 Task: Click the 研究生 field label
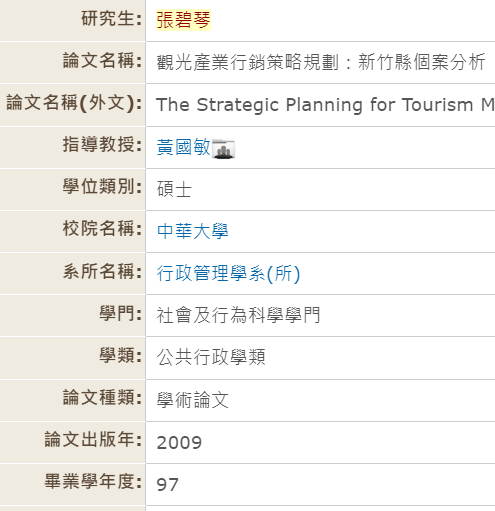(x=112, y=18)
